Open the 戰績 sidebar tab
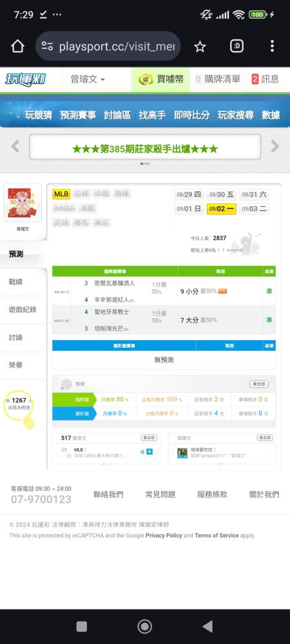 pos(23,282)
